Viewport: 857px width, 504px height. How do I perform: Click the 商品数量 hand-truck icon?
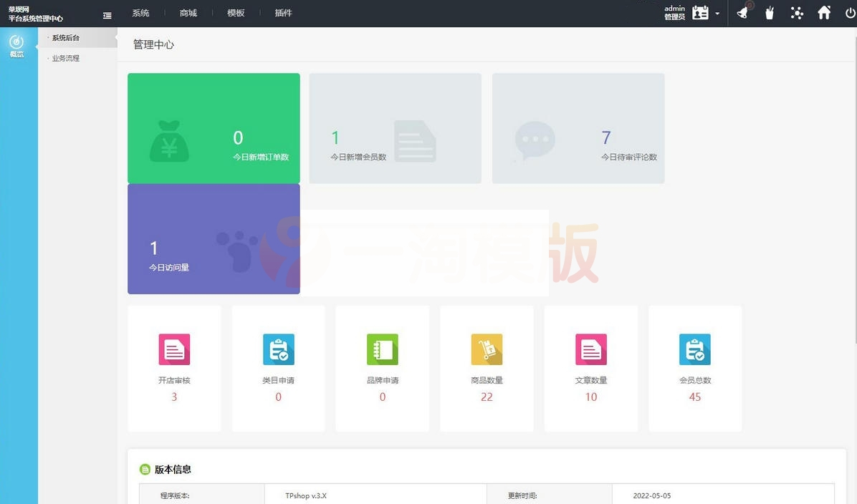point(487,349)
